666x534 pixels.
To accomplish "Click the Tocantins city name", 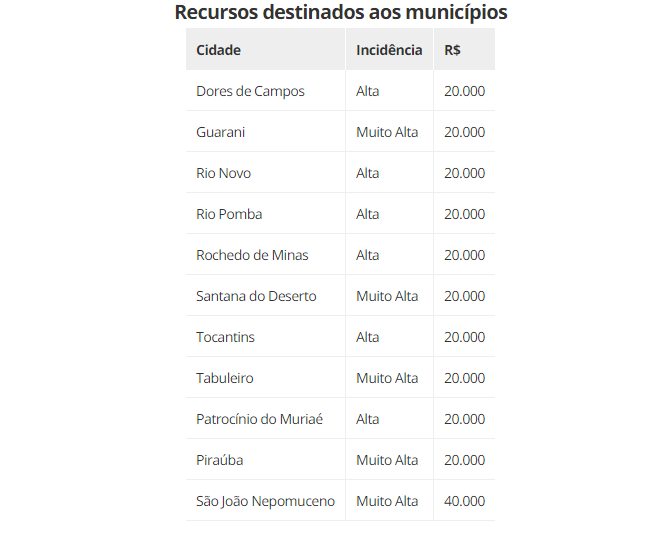I will point(225,337).
